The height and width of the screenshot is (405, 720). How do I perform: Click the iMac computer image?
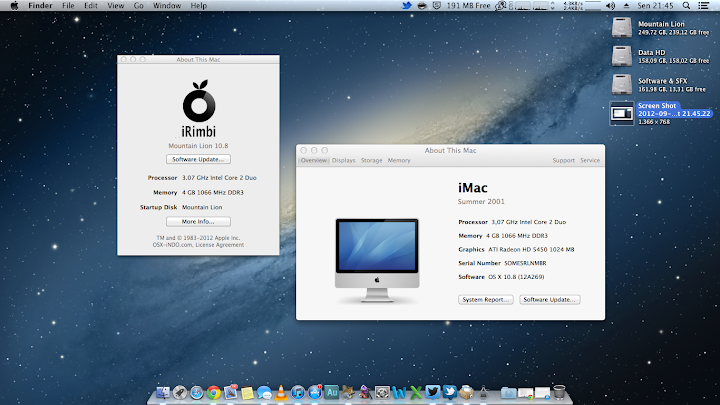377,260
